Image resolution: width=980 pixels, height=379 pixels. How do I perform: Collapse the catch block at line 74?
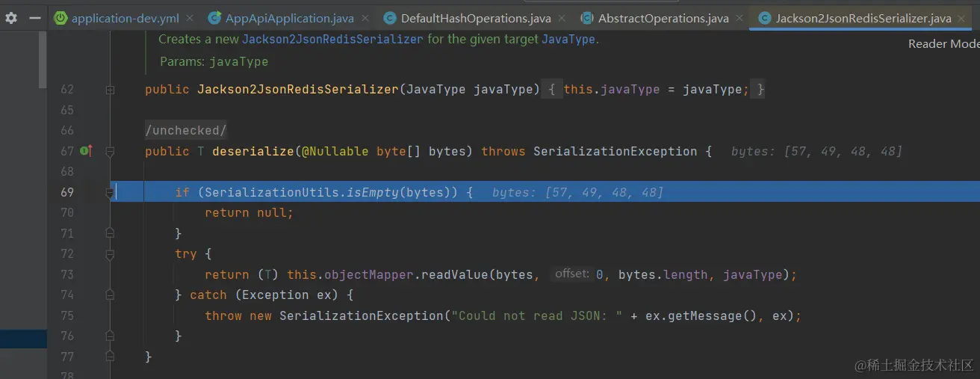coord(110,295)
